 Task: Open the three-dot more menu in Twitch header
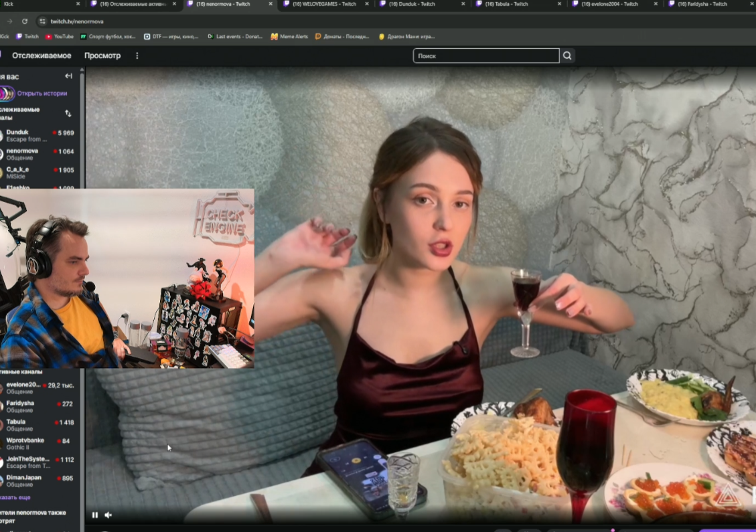137,56
